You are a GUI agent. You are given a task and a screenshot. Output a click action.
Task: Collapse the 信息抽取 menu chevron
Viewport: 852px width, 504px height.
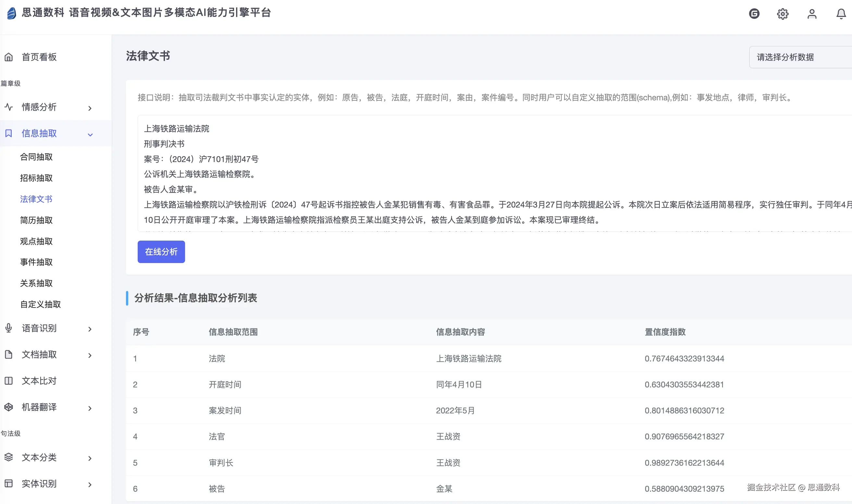click(90, 134)
